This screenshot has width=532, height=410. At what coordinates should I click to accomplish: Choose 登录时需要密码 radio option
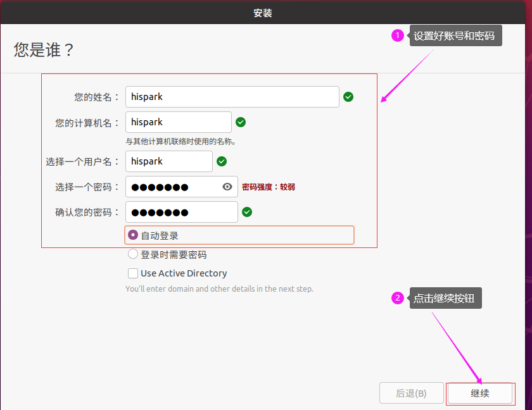coord(133,254)
